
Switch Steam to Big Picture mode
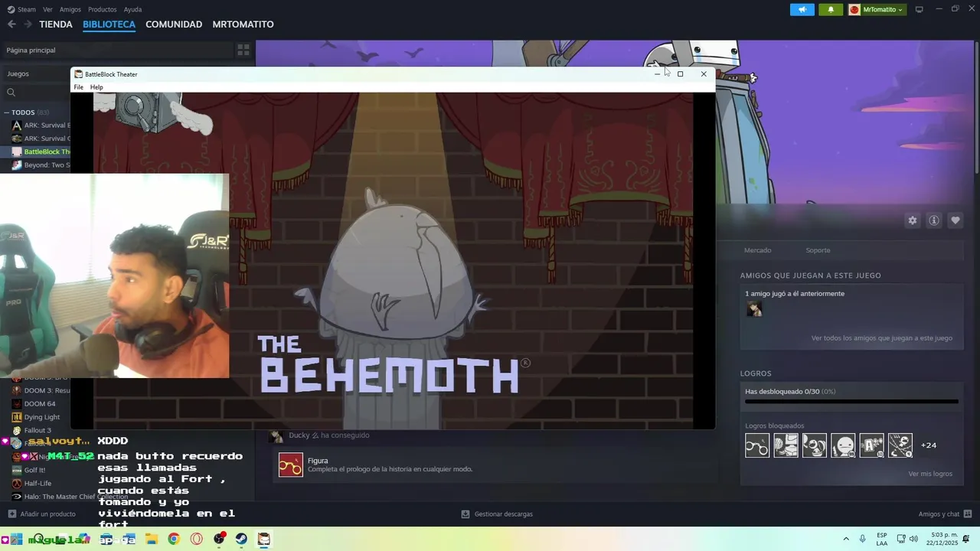[920, 9]
